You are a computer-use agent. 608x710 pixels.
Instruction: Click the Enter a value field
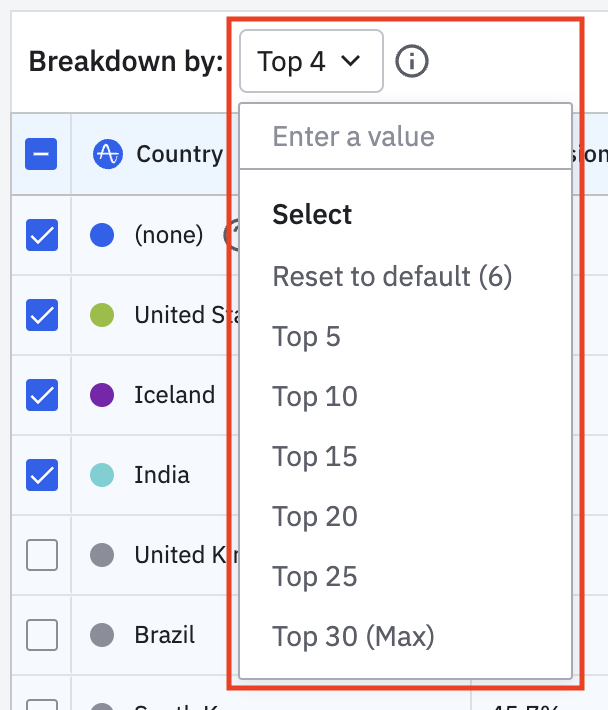coord(405,136)
